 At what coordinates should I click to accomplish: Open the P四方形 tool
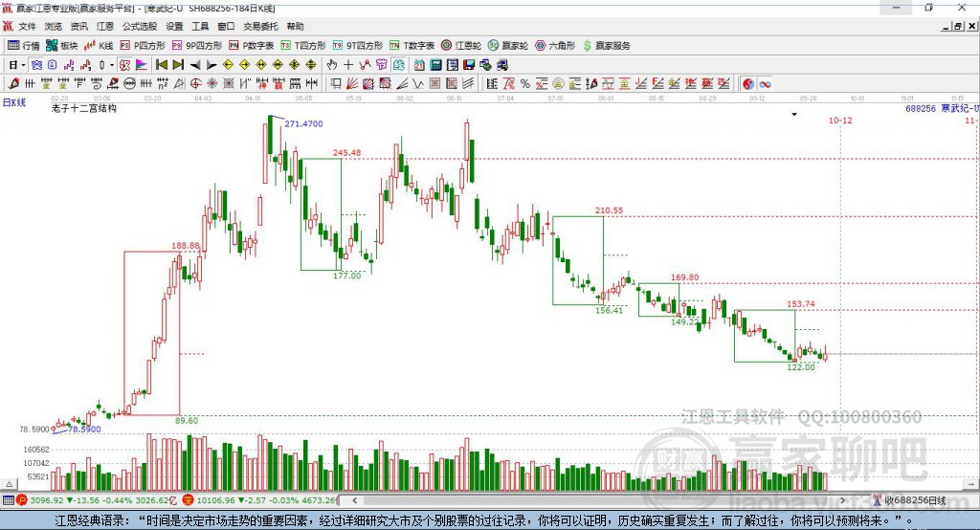point(143,46)
